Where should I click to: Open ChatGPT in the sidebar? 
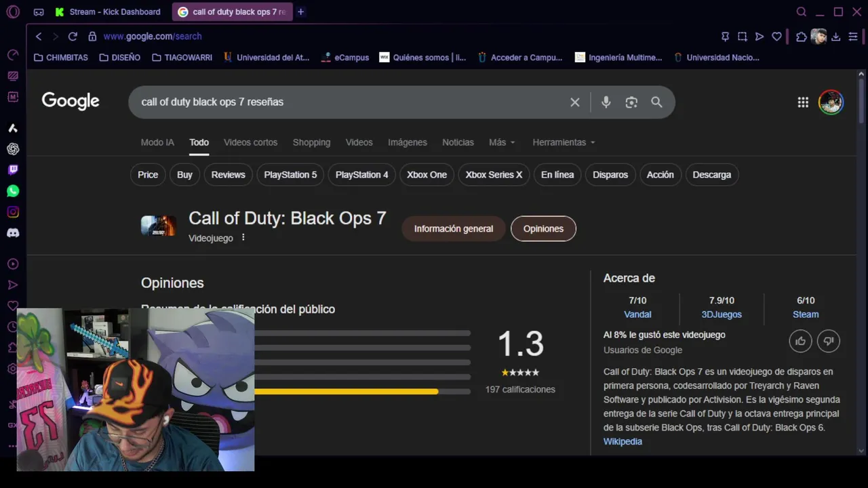pos(13,149)
